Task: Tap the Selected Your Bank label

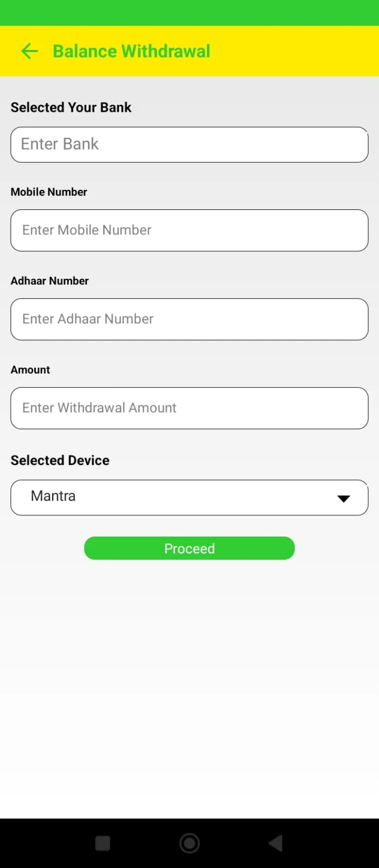Action: [x=71, y=107]
